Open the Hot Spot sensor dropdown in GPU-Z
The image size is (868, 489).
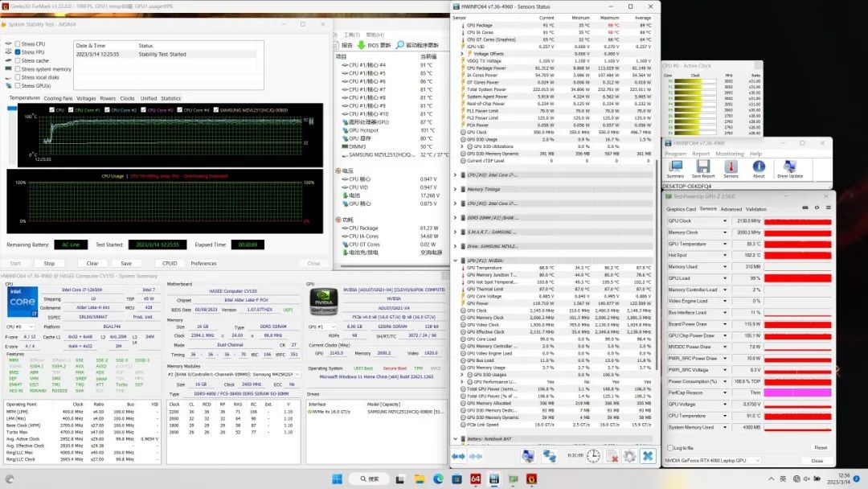(725, 255)
